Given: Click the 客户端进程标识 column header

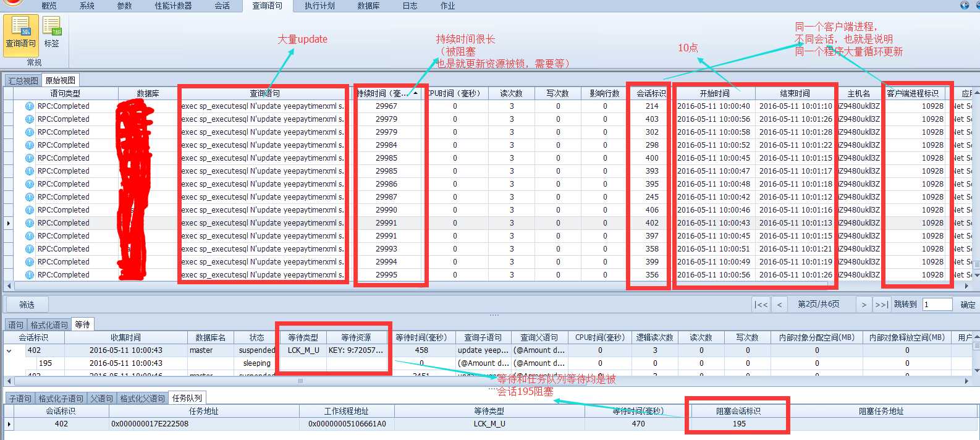Looking at the screenshot, I should pyautogui.click(x=913, y=93).
